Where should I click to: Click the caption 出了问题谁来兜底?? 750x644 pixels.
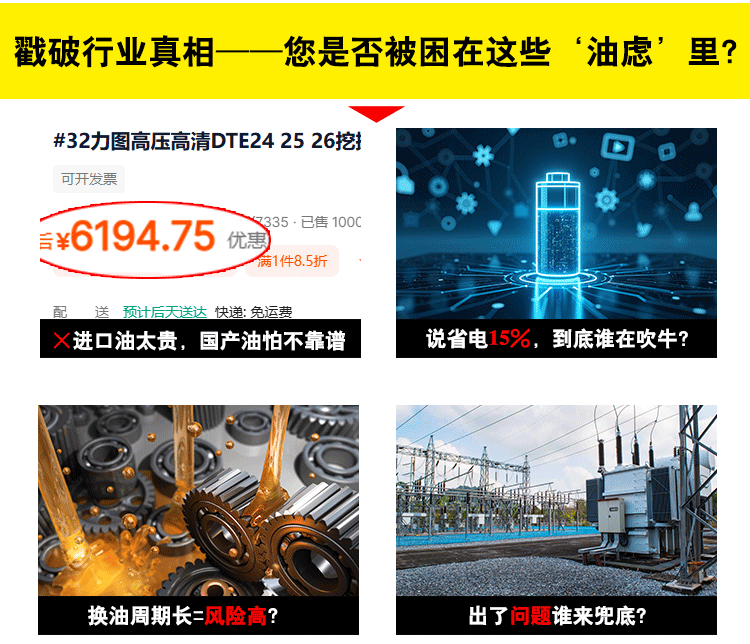[557, 616]
